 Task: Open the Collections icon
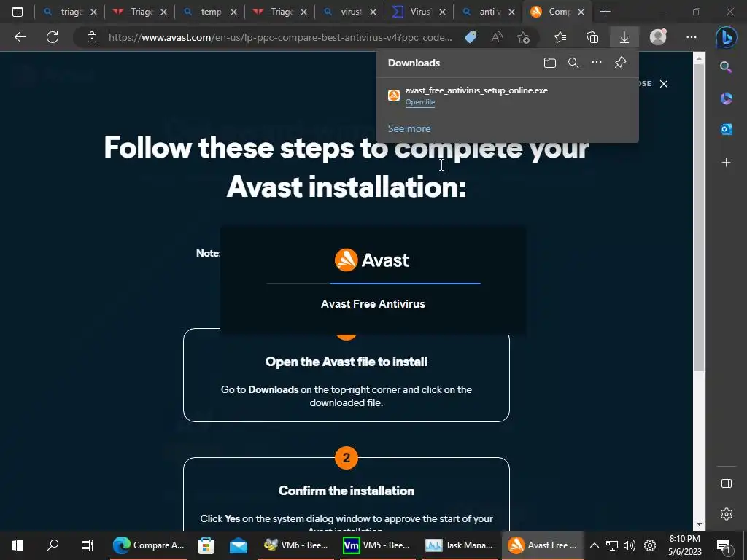pyautogui.click(x=592, y=37)
